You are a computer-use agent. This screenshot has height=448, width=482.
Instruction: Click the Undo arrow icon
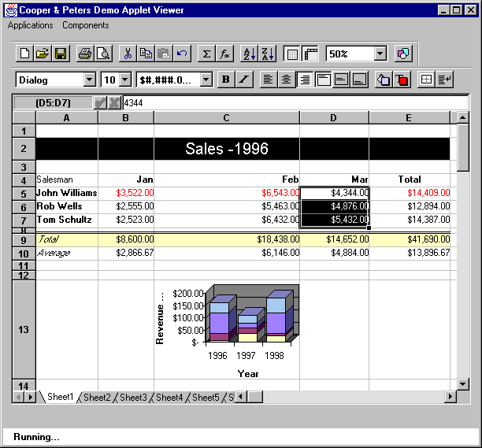point(182,54)
